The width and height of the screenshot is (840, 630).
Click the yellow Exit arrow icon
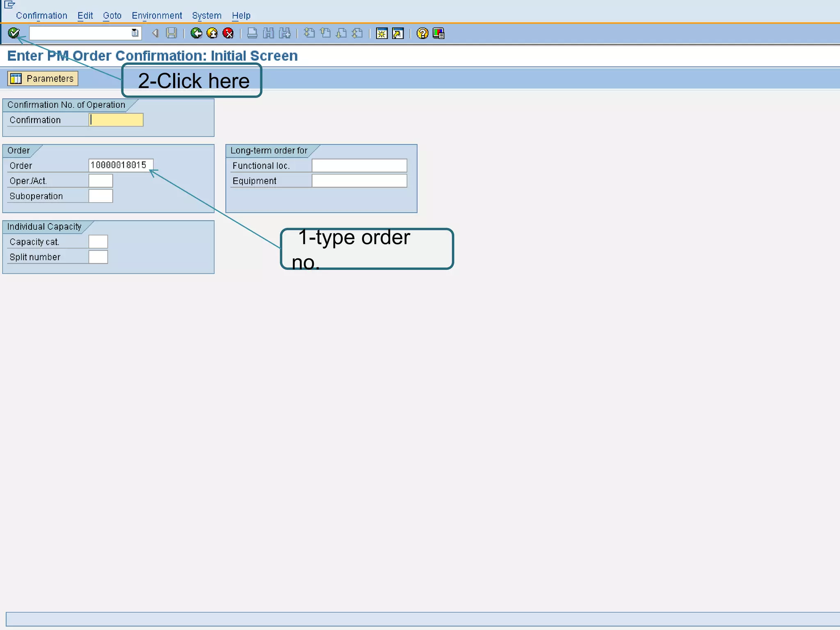point(212,33)
